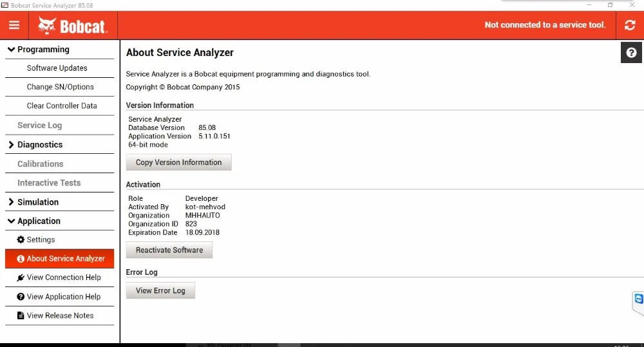Image resolution: width=644 pixels, height=347 pixels.
Task: Open the help question mark icon
Action: click(631, 53)
